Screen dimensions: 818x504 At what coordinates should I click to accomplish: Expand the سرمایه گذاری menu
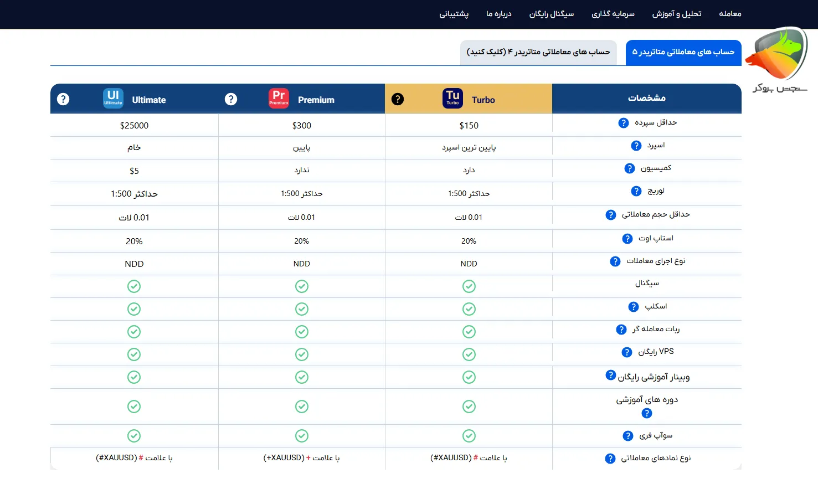pos(613,14)
